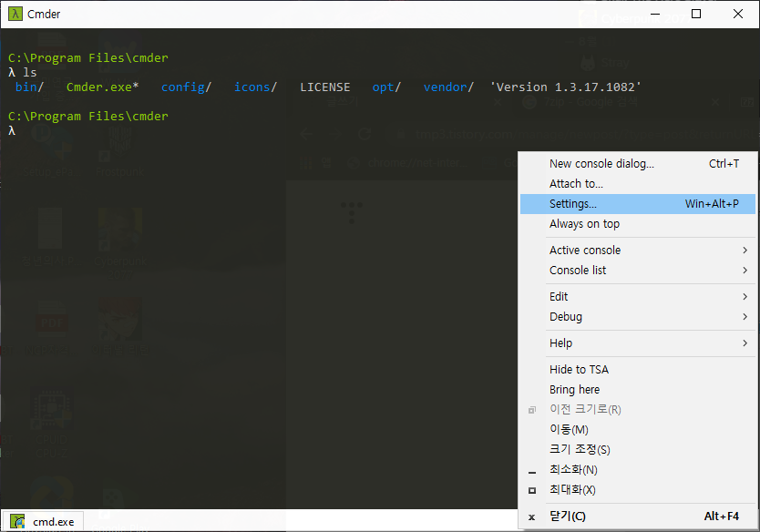Click the LICENSE file name in terminal
The image size is (760, 532).
click(324, 87)
